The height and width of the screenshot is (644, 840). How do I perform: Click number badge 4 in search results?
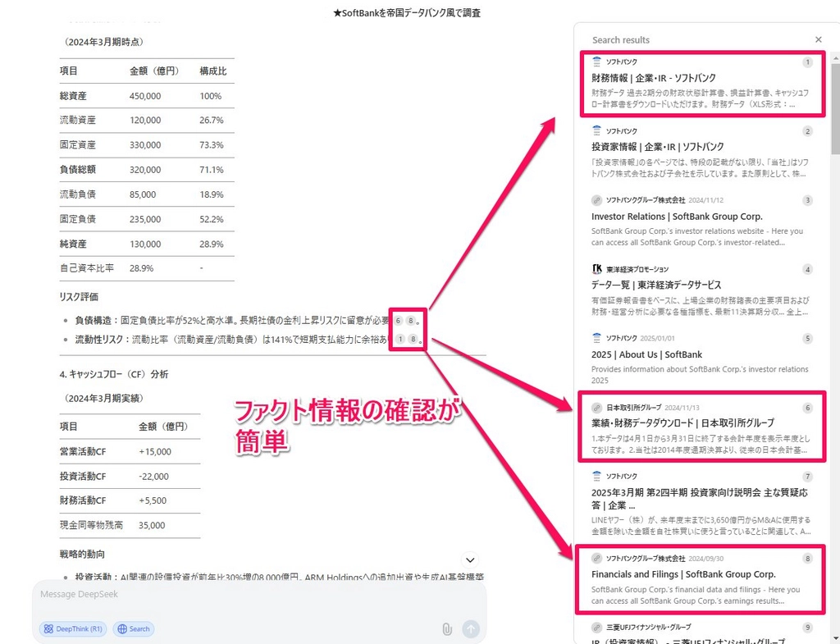pyautogui.click(x=807, y=269)
